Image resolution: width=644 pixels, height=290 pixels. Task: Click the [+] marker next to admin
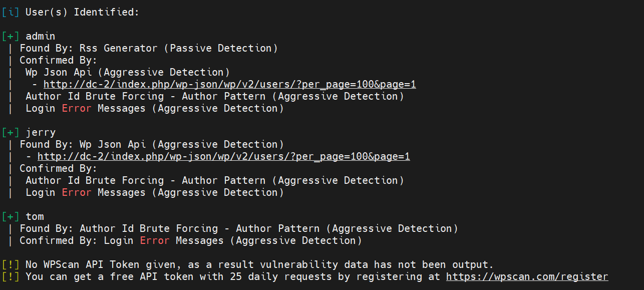pos(11,36)
